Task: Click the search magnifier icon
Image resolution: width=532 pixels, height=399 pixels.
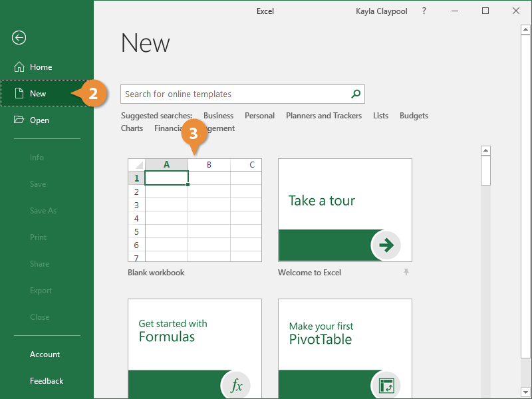Action: pyautogui.click(x=355, y=94)
